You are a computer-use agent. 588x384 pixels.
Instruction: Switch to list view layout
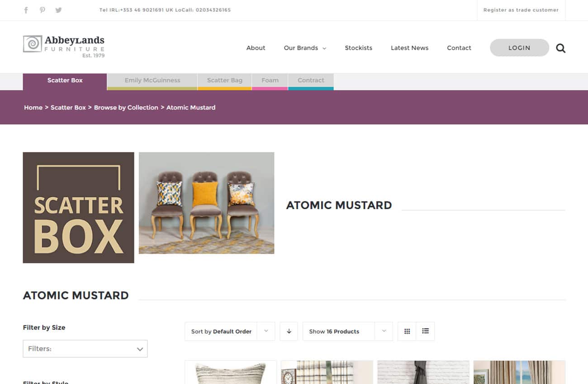[x=425, y=331]
